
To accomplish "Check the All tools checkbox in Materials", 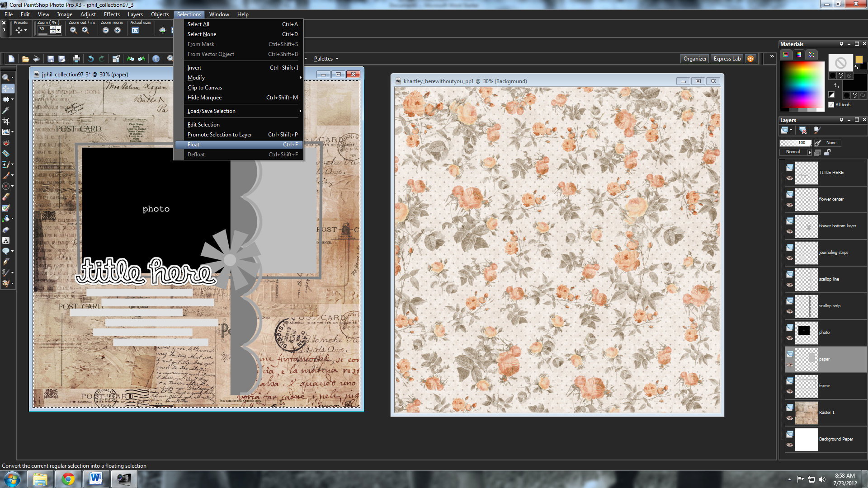I will pyautogui.click(x=832, y=105).
